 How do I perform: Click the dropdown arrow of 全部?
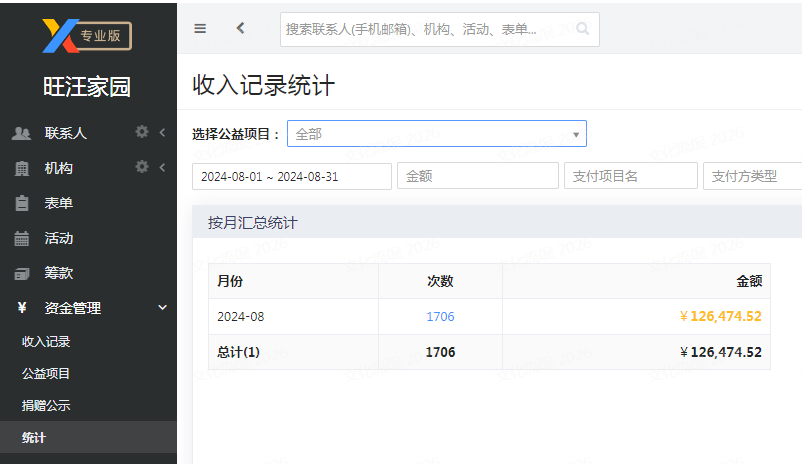point(576,135)
